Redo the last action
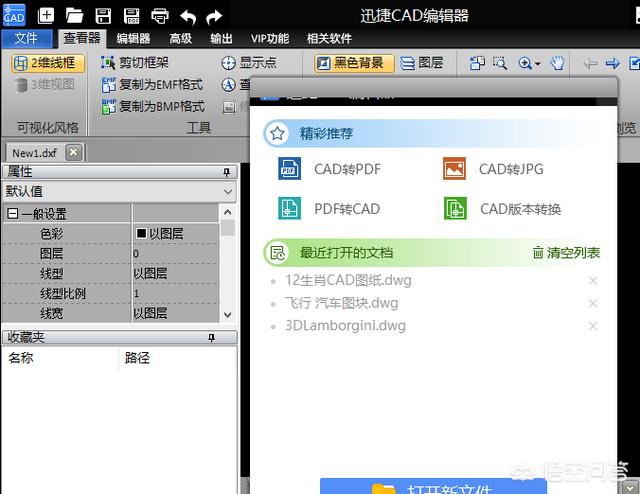 tap(214, 17)
